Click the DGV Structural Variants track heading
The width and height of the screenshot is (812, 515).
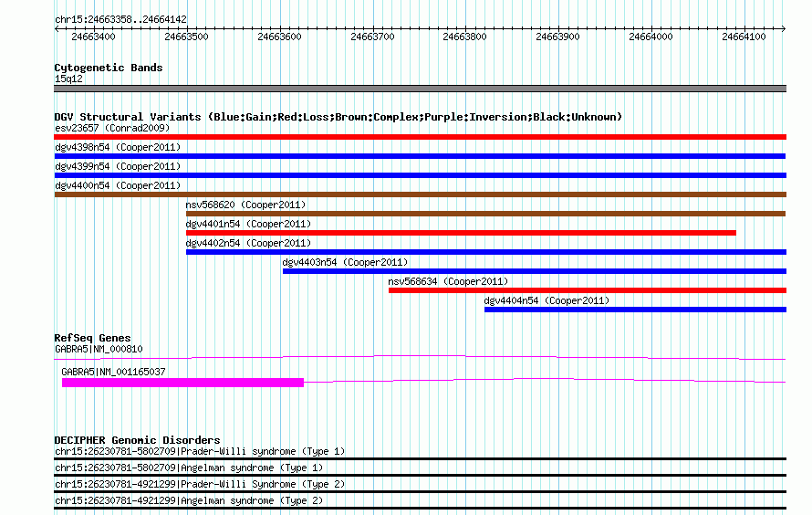(338, 117)
